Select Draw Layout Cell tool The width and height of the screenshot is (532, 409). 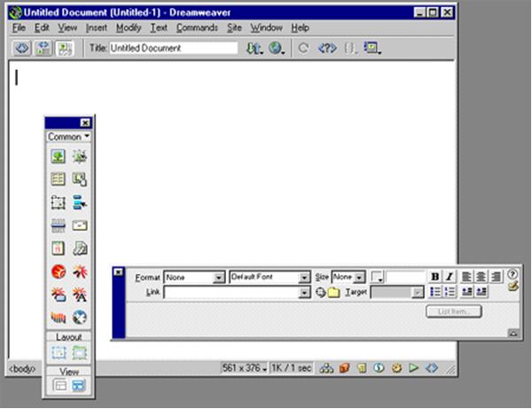pos(59,352)
